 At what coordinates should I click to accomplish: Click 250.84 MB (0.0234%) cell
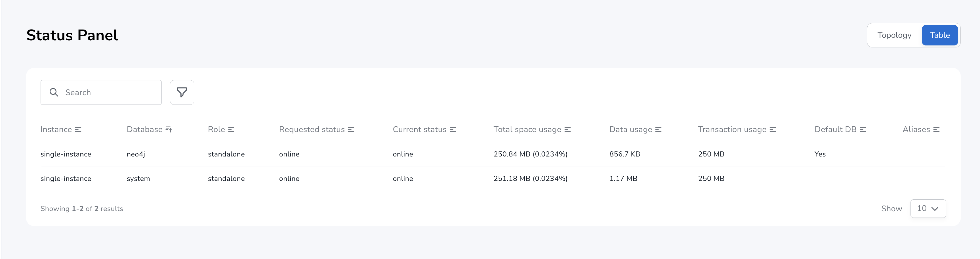pyautogui.click(x=530, y=154)
